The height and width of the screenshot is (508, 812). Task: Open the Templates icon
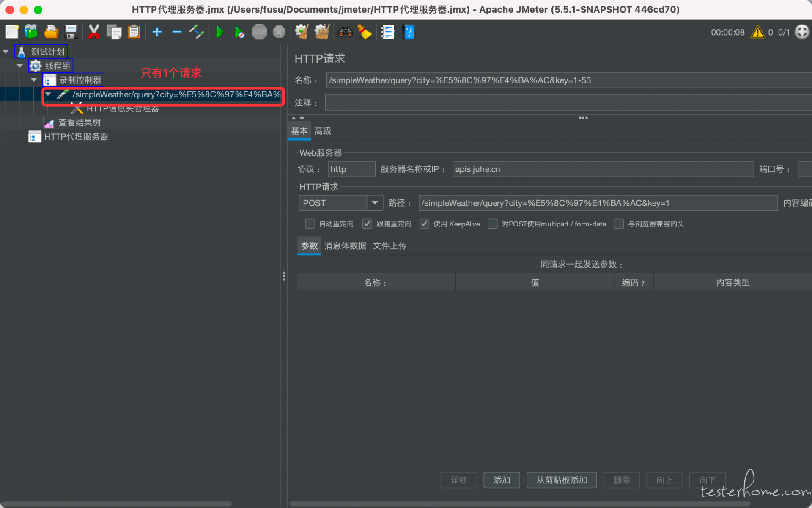[31, 32]
